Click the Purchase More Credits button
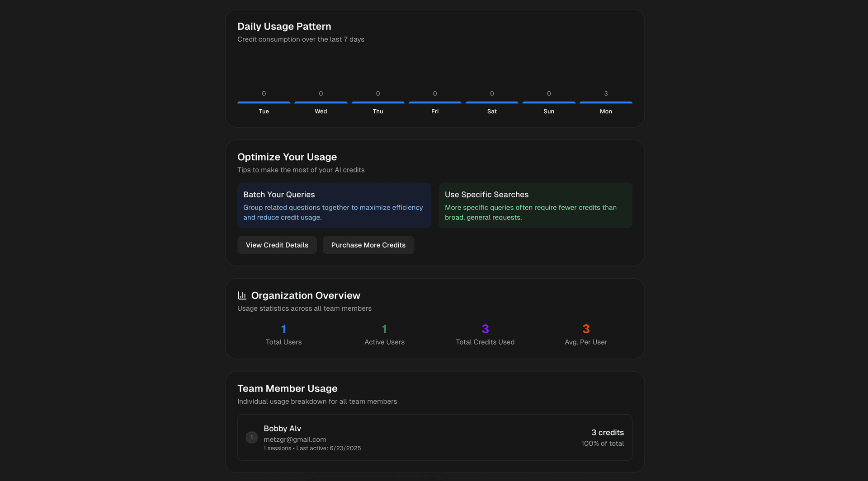868x481 pixels. coord(368,245)
